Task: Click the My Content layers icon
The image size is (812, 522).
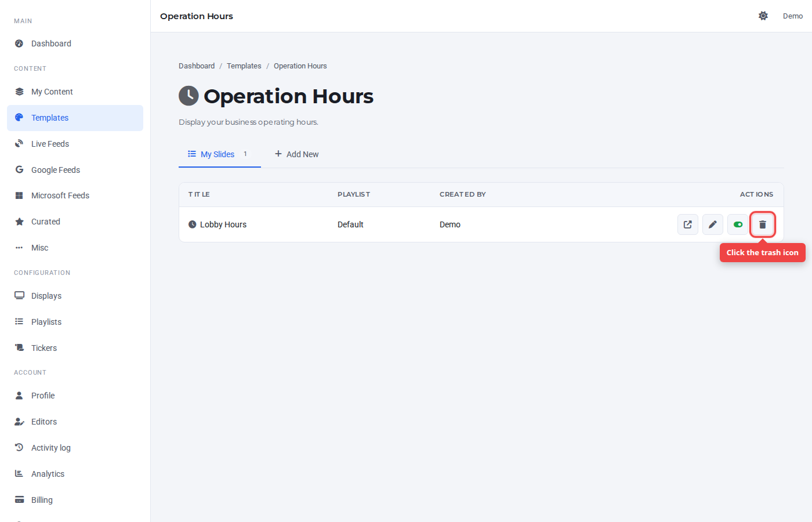Action: (x=19, y=92)
